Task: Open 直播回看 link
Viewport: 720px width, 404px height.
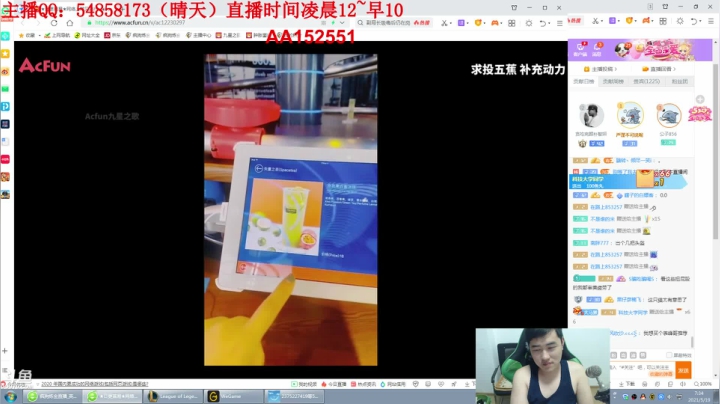Action: (x=659, y=69)
